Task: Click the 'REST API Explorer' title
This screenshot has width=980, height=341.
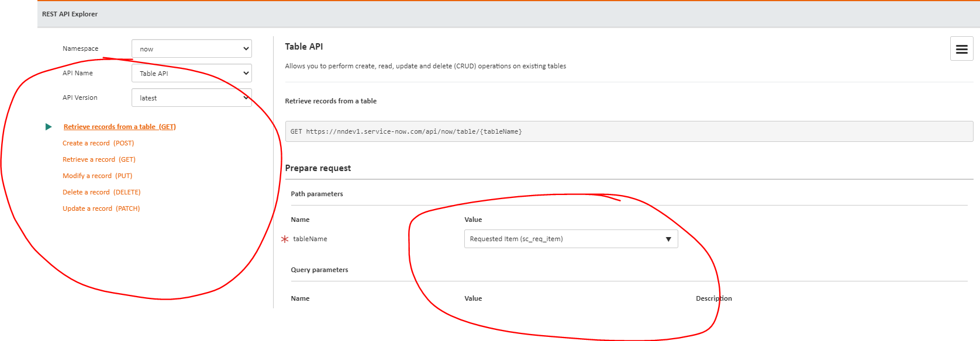Action: 70,14
